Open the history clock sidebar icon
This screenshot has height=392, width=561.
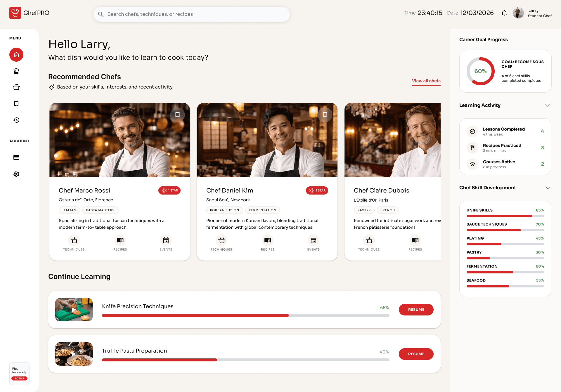coord(16,120)
